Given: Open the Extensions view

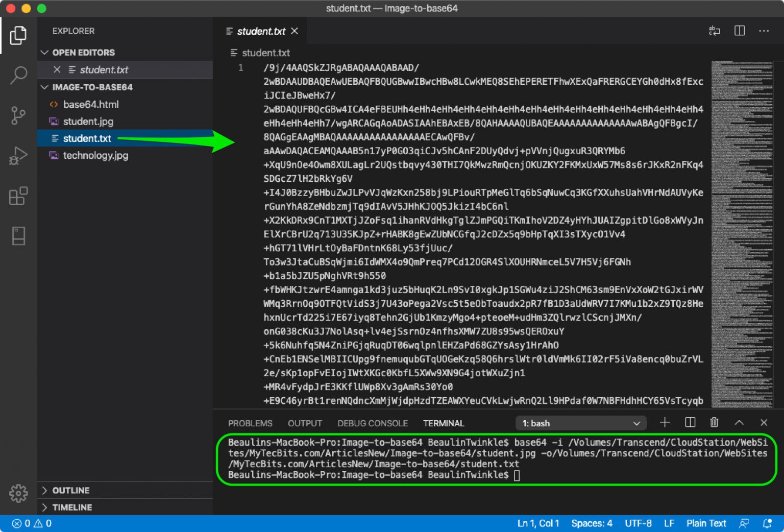Looking at the screenshot, I should click(18, 196).
